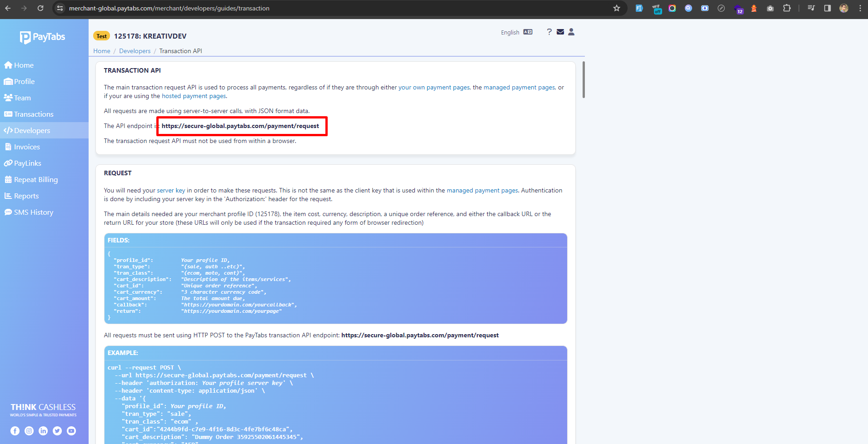
Task: Open the orange lighthouse extension
Action: [x=754, y=8]
